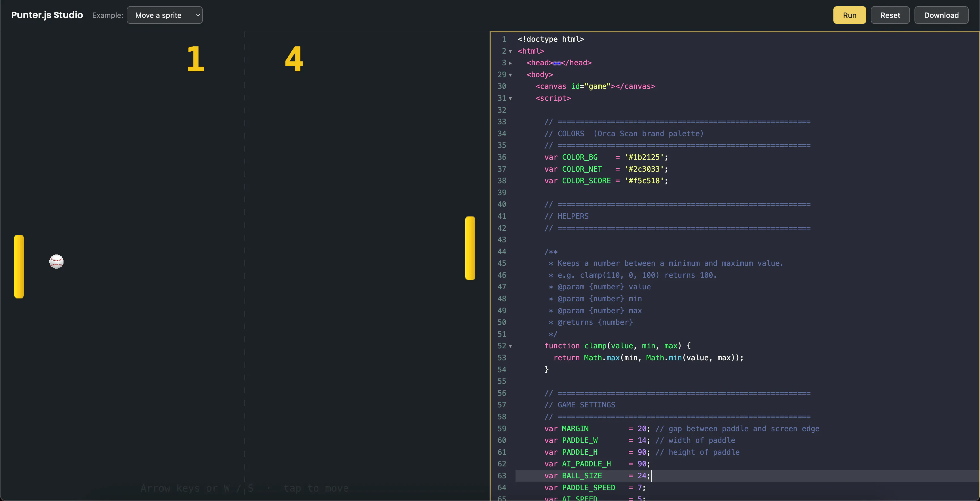Click line number 36 in the gutter
The height and width of the screenshot is (501, 980).
point(502,157)
